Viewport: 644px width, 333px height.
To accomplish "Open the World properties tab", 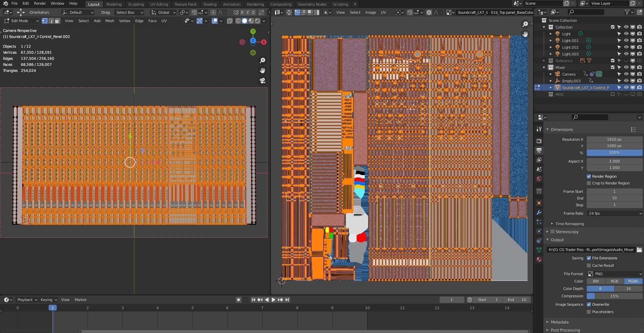I will [539, 179].
